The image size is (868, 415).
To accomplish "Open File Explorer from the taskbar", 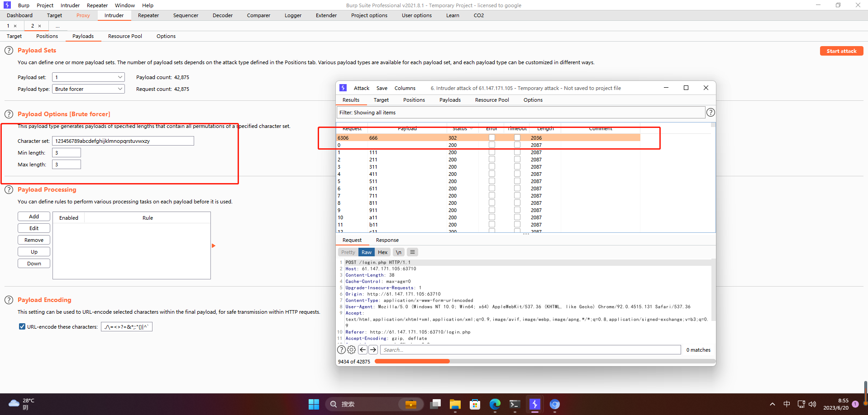I will pyautogui.click(x=455, y=404).
